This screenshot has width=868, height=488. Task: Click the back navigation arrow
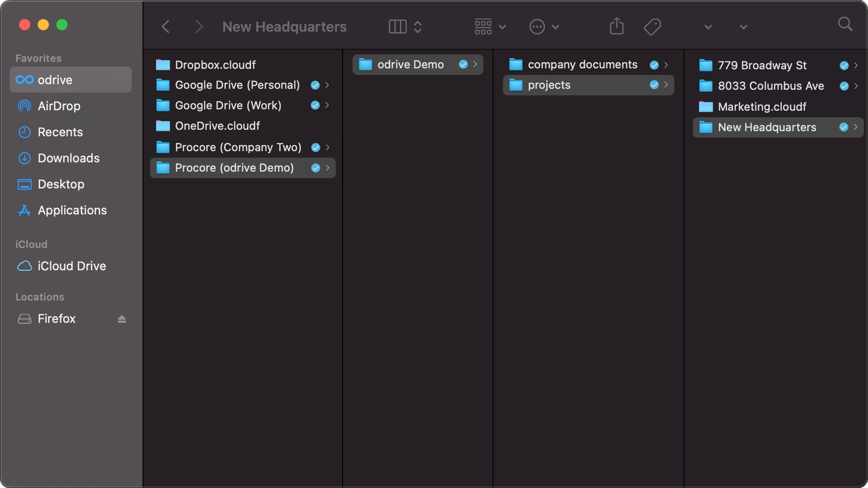(166, 27)
